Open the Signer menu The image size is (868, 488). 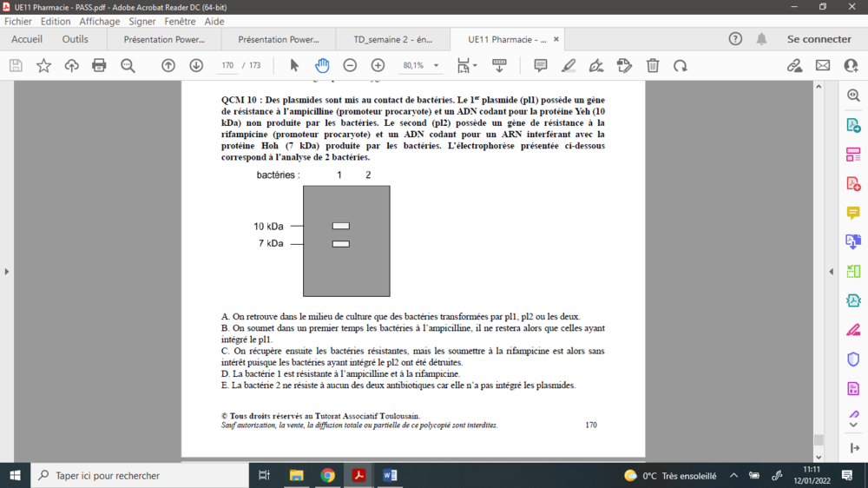[142, 21]
